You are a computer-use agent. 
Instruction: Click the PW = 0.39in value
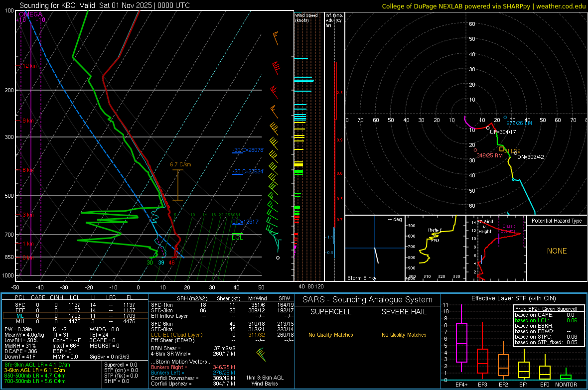coord(18,329)
